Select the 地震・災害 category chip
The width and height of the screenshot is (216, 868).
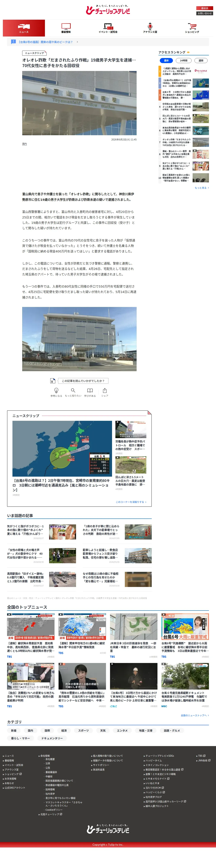point(146,731)
